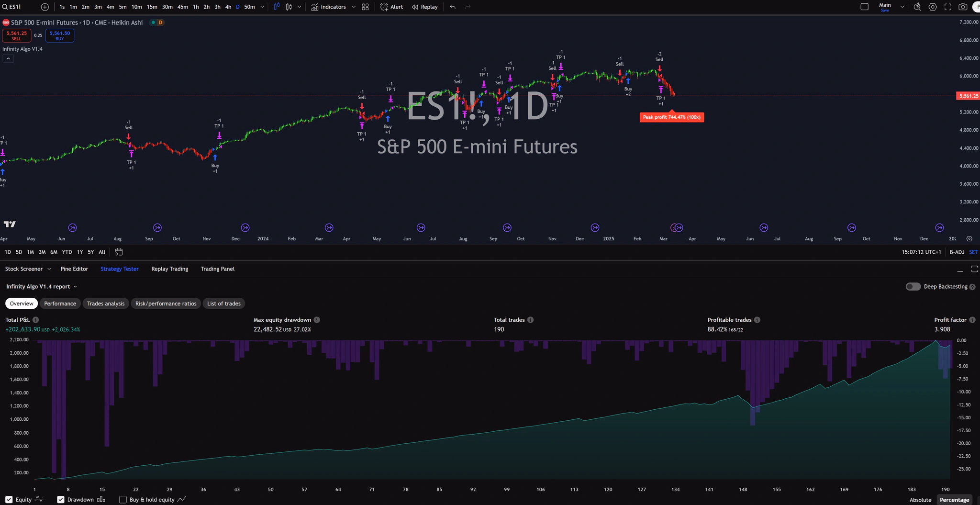
Task: Open the Infinity Algo V1.4 report dropdown
Action: click(41, 286)
